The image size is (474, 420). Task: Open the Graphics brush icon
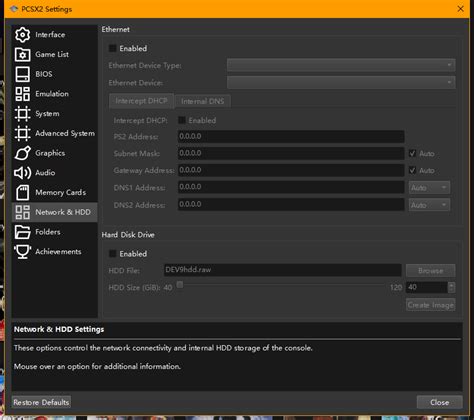(22, 153)
